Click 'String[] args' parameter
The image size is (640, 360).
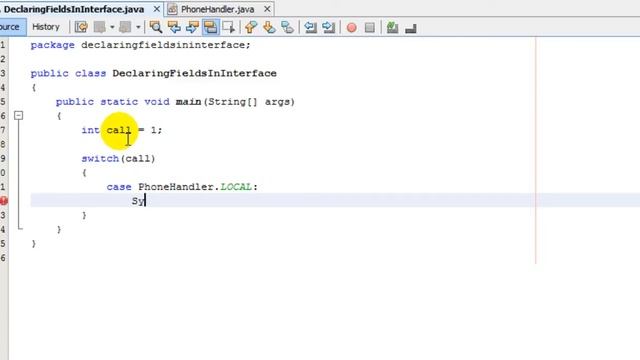(x=251, y=102)
